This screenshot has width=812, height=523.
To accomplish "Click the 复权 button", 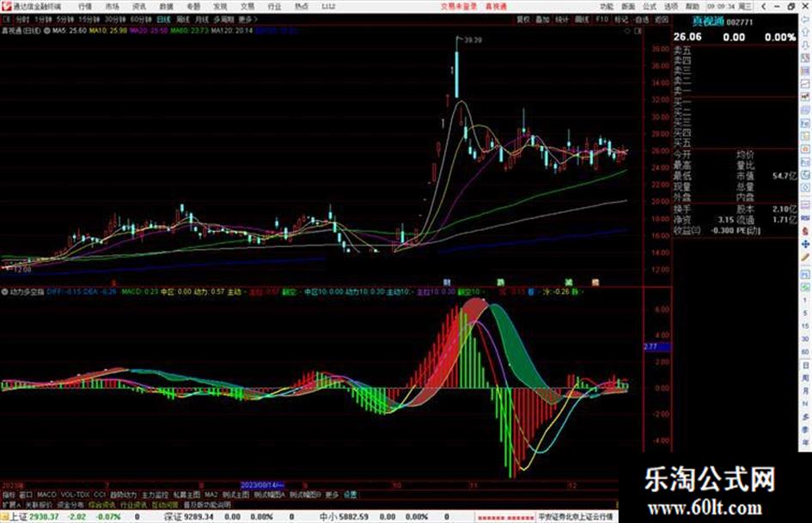I will (x=523, y=19).
